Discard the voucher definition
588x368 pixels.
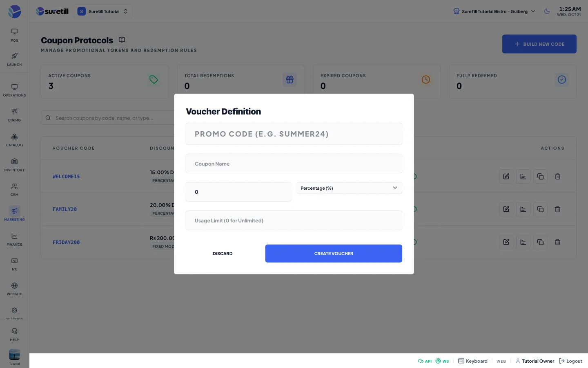pos(223,254)
